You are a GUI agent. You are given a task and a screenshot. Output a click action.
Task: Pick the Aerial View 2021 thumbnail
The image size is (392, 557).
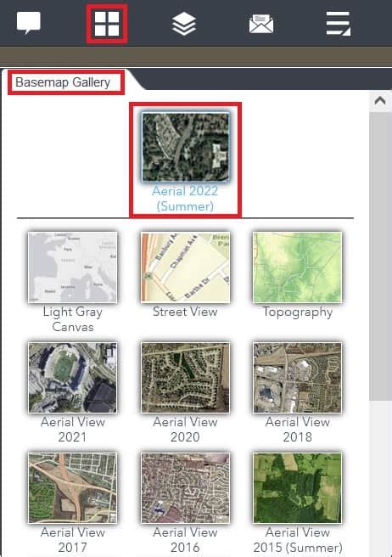(x=72, y=377)
